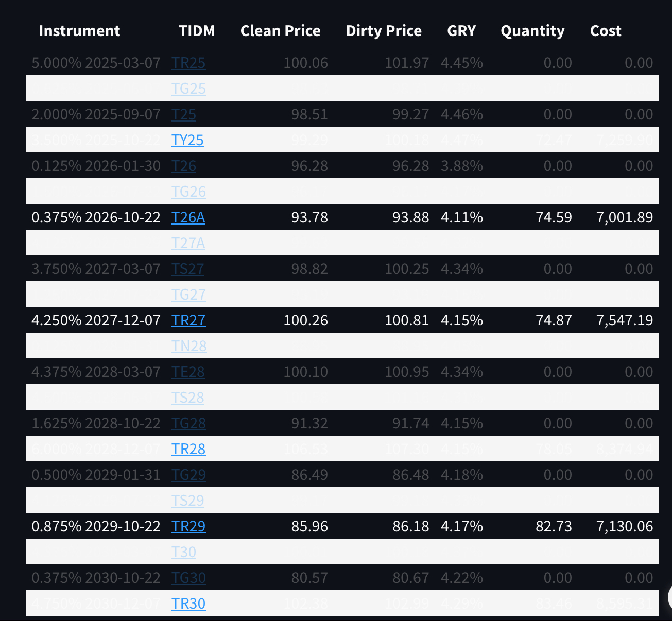The height and width of the screenshot is (621, 672).
Task: Select instrument 3.750% 2027-03-07
Action: pyautogui.click(x=96, y=269)
